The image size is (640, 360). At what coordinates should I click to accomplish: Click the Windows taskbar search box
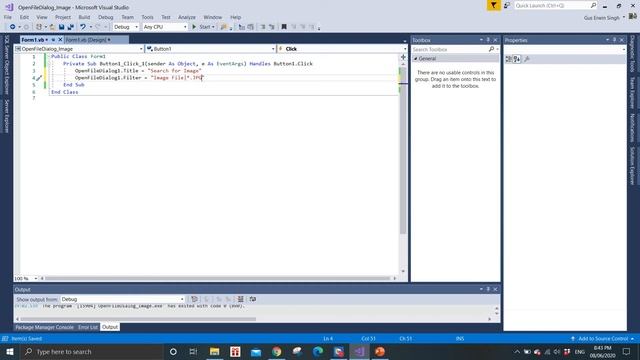tap(92, 351)
